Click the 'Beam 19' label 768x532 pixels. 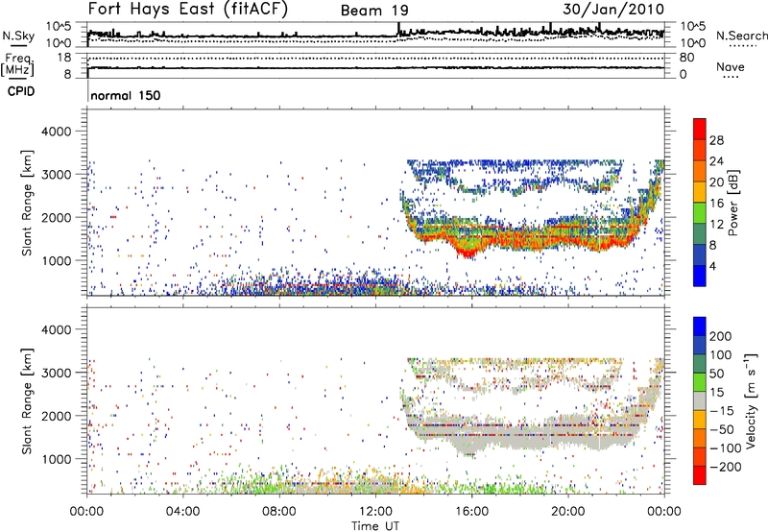[374, 11]
